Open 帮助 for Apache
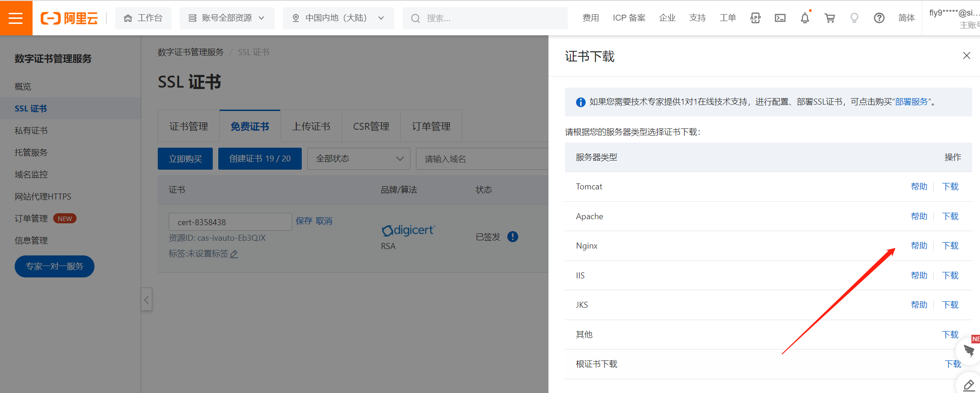 click(919, 216)
